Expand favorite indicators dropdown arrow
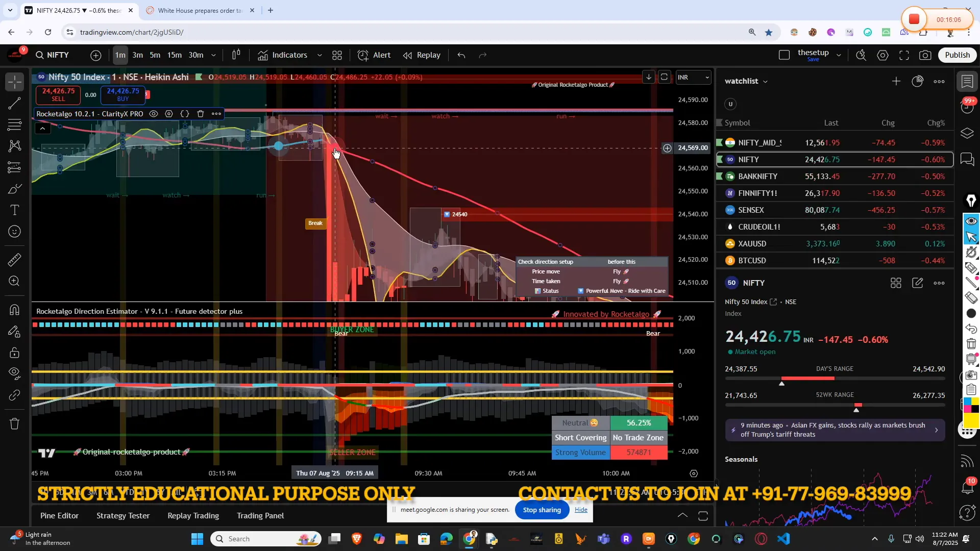980x551 pixels. 320,55
